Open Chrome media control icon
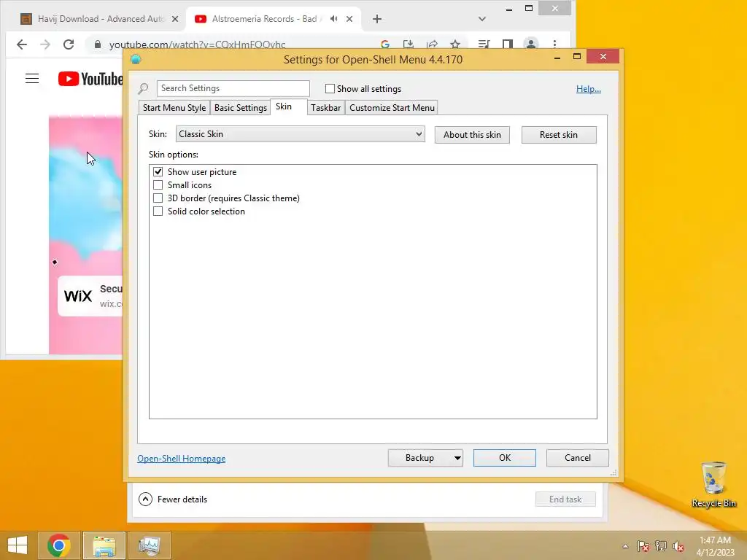Screen dimensions: 747x560 [x=484, y=44]
